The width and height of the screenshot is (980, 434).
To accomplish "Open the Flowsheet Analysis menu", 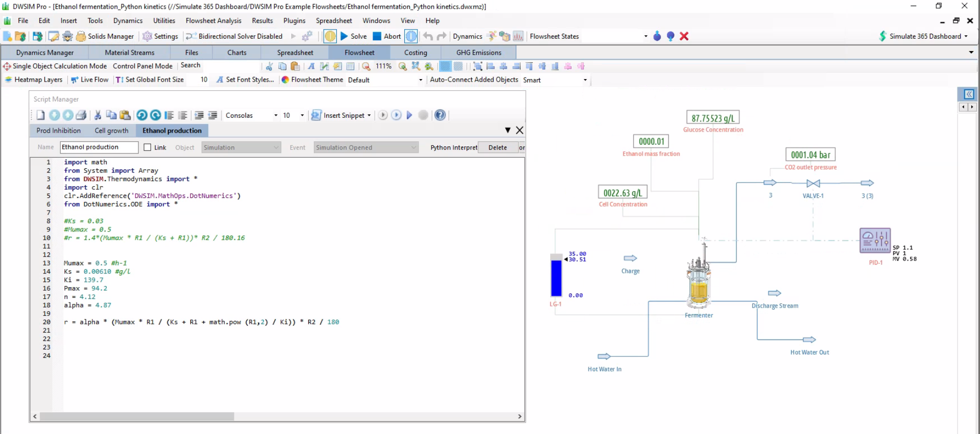I will (x=213, y=21).
